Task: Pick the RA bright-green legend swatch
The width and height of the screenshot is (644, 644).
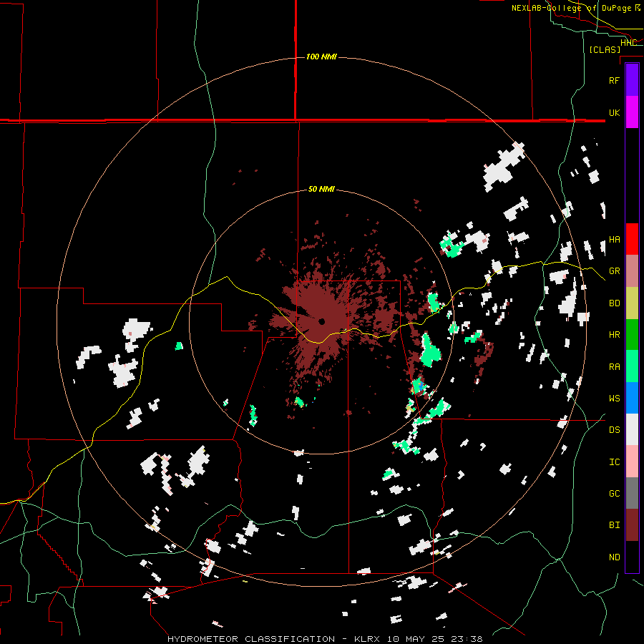Action: coord(632,366)
